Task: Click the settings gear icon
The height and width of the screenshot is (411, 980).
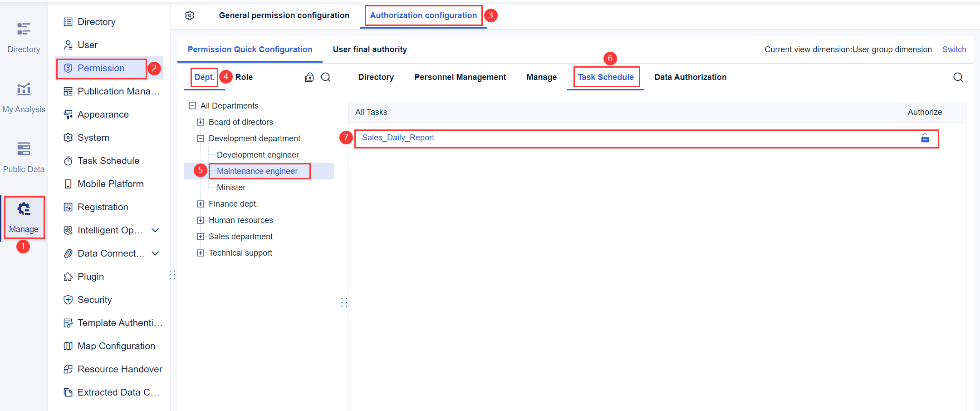Action: tap(190, 15)
